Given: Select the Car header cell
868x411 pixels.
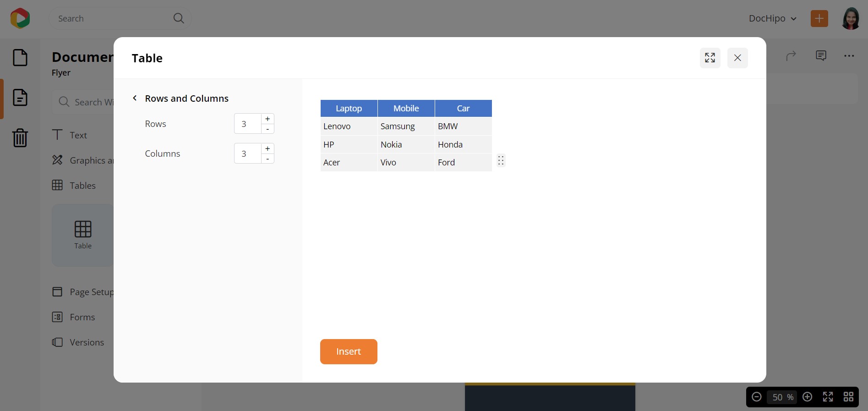Looking at the screenshot, I should tap(464, 108).
